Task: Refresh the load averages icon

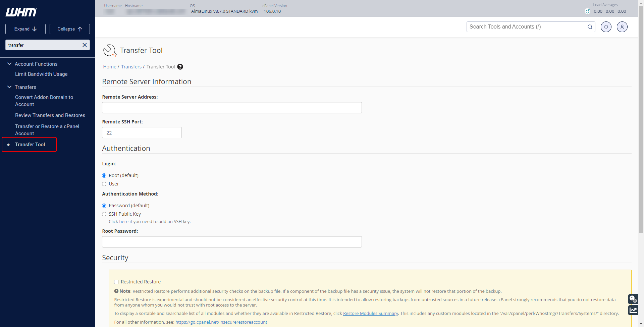Action: click(588, 11)
